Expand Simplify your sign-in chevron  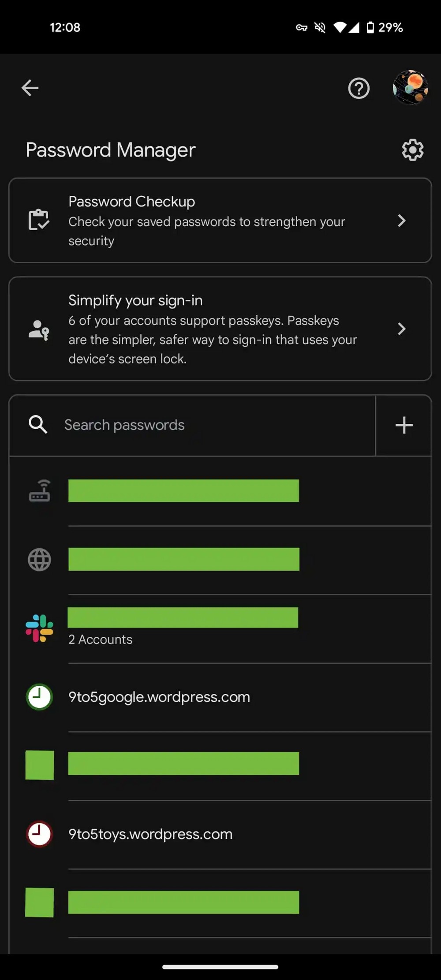tap(401, 329)
